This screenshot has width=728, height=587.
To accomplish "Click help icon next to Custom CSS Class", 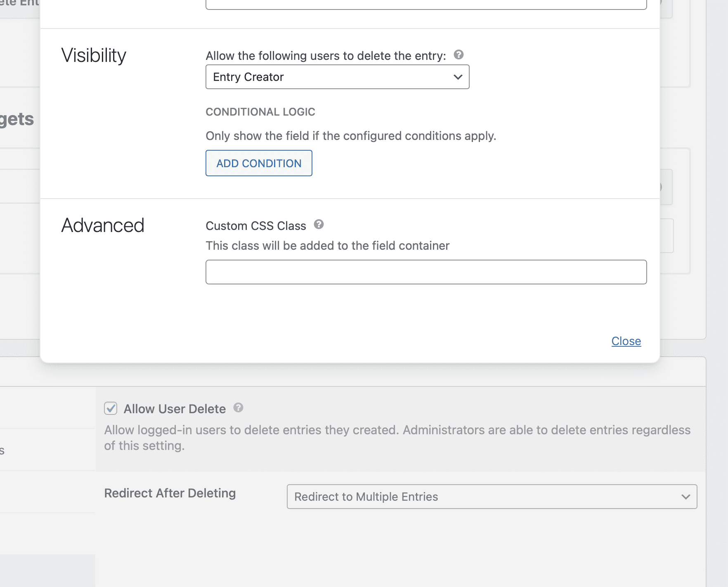I will coord(319,225).
